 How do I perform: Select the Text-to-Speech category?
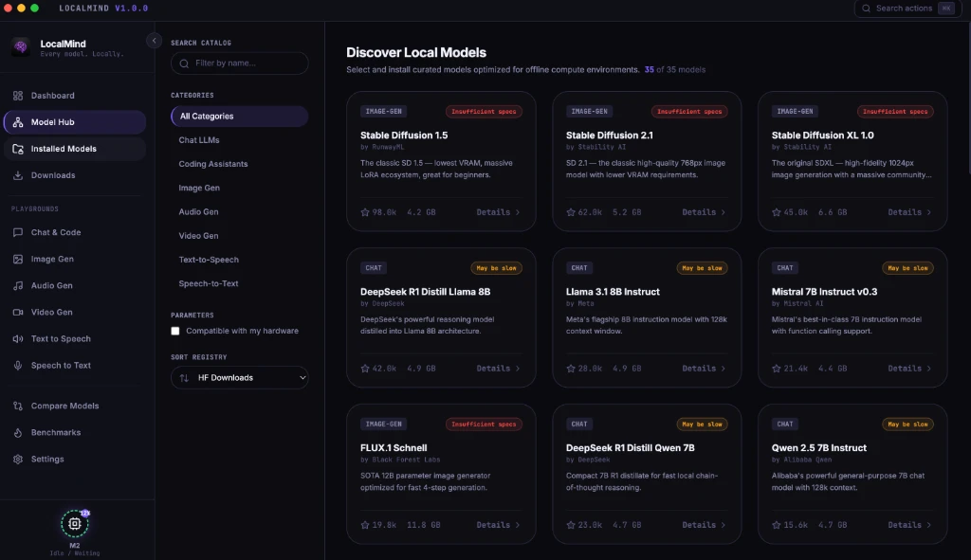[x=209, y=260]
